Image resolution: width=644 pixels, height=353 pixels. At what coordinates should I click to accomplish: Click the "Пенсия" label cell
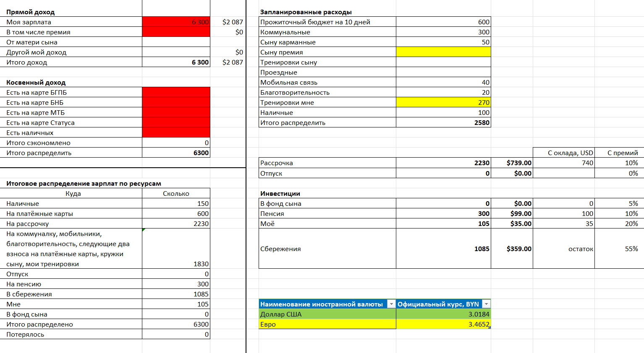coord(327,213)
